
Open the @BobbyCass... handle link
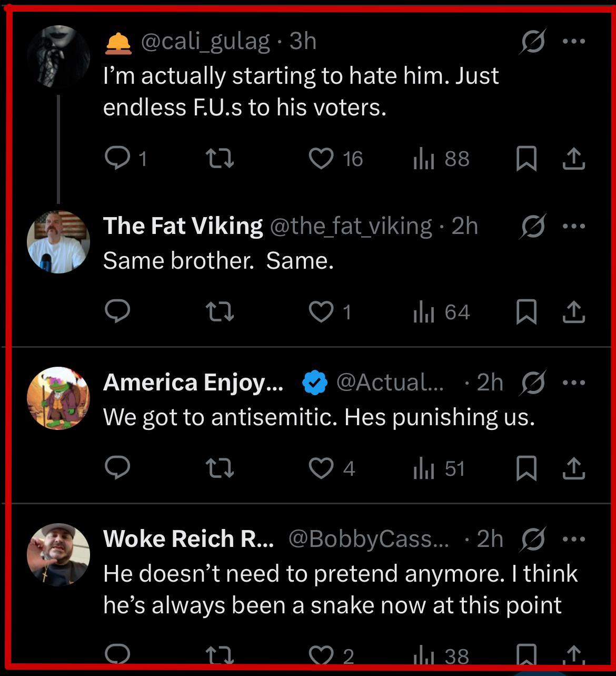click(x=369, y=539)
